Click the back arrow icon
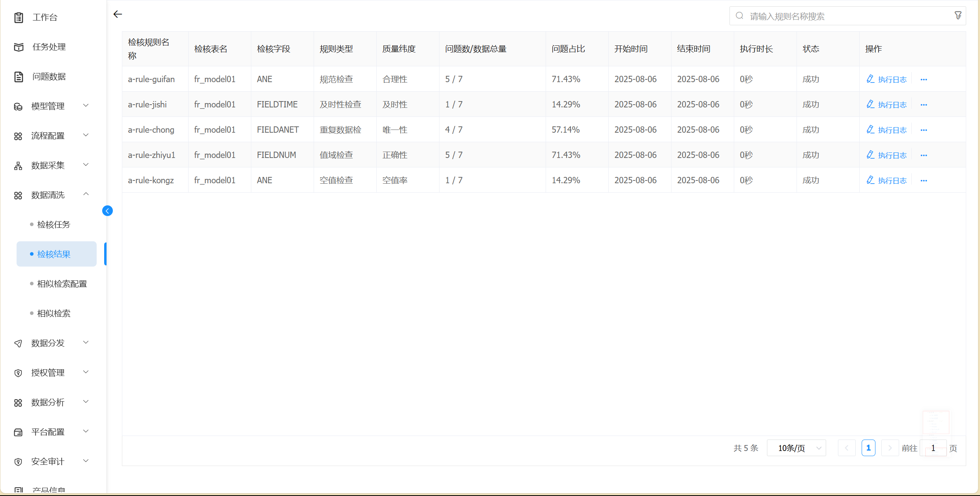The height and width of the screenshot is (496, 980). coord(118,15)
